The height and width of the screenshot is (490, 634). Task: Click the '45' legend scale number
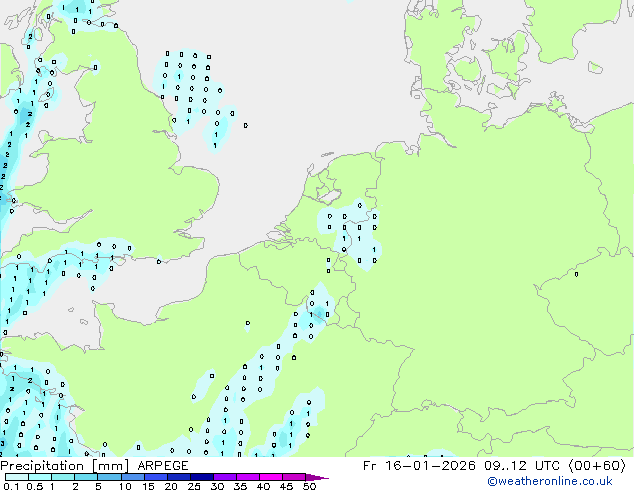click(x=286, y=486)
